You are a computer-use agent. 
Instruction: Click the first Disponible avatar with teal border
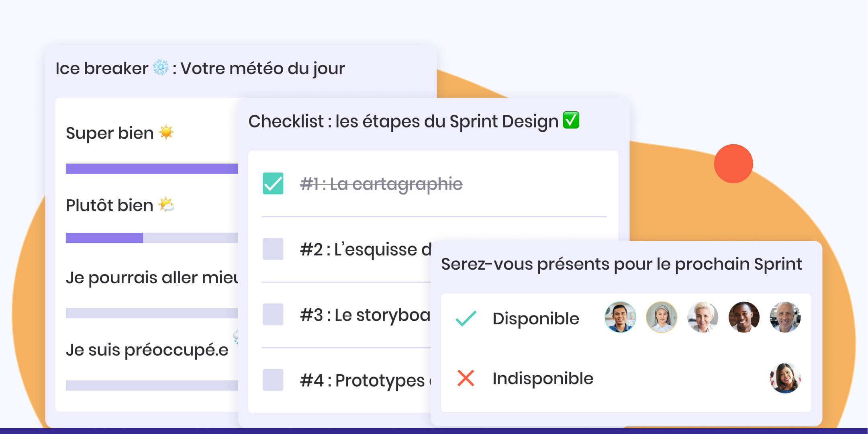[x=620, y=317]
